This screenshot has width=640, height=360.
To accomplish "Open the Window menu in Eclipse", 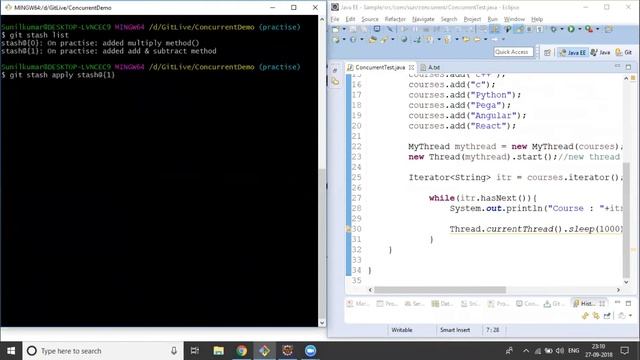I will [514, 19].
